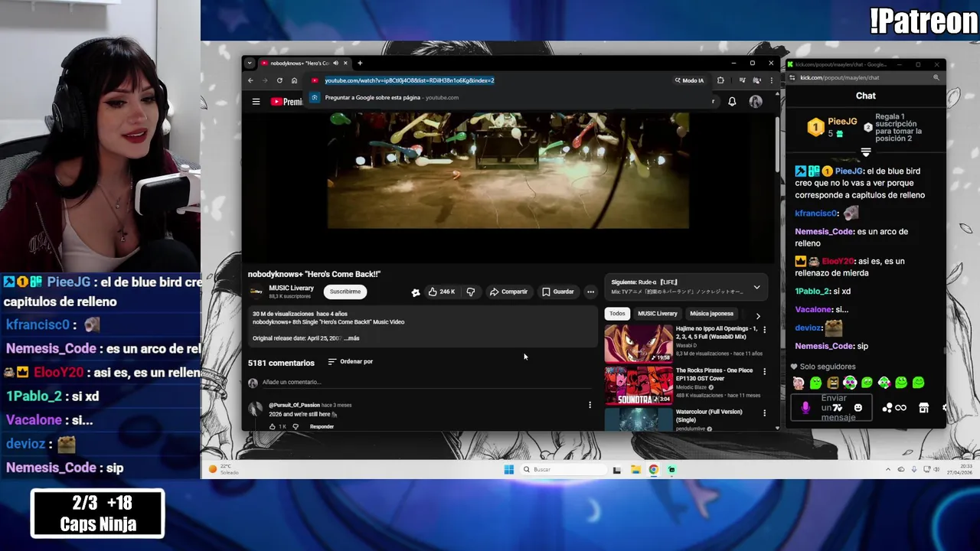Pick the first pink emote in Kick chat
980x551 pixels.
pos(799,383)
